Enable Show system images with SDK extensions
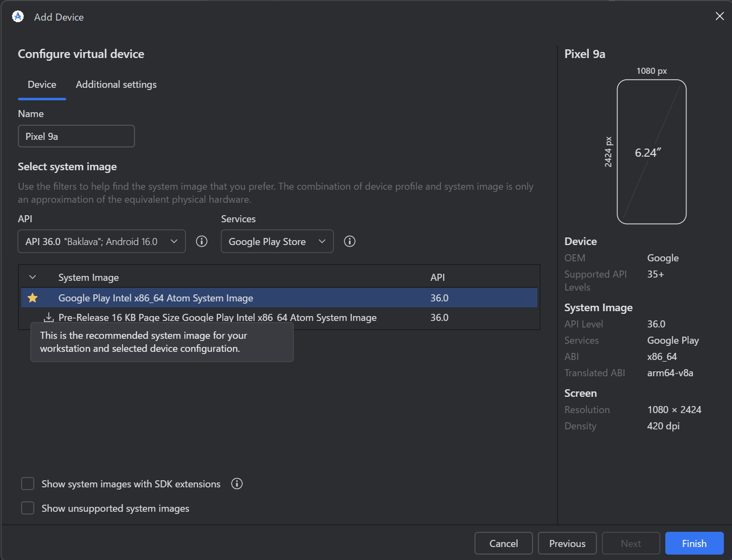 28,484
